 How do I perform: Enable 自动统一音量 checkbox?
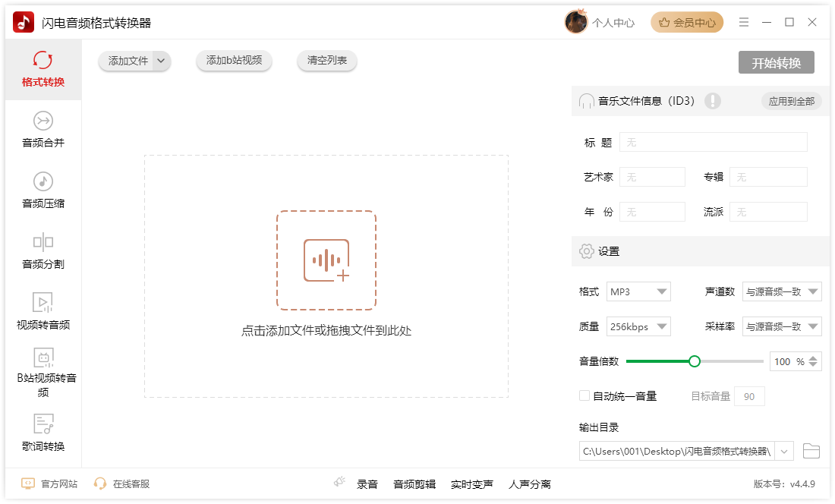pos(584,395)
